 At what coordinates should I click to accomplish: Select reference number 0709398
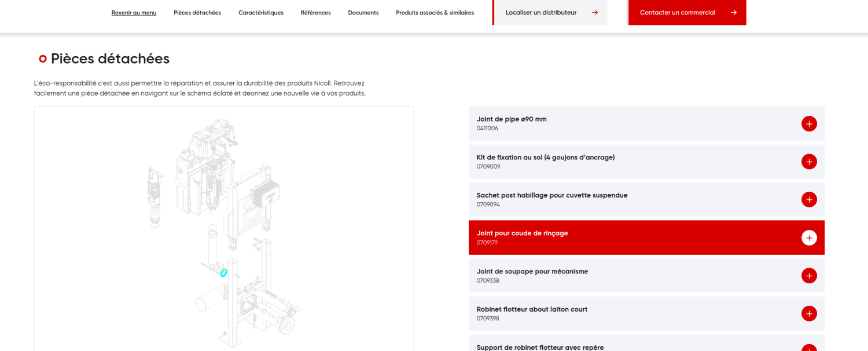[x=488, y=319]
